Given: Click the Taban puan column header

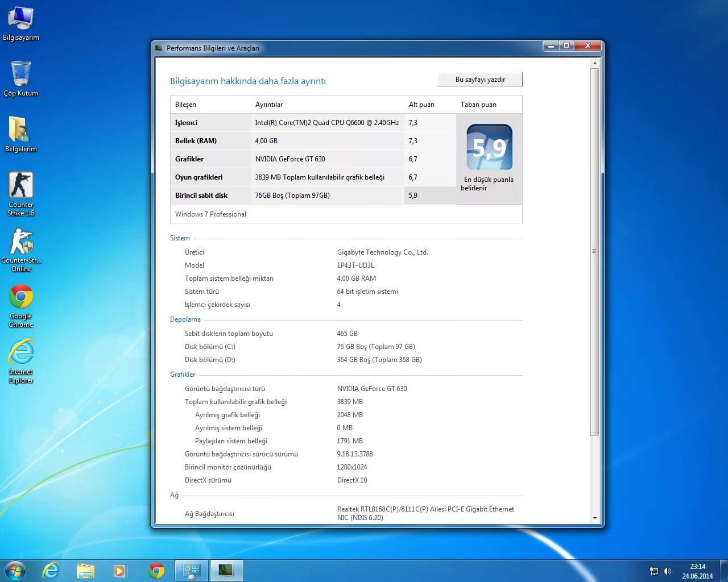Looking at the screenshot, I should [478, 105].
